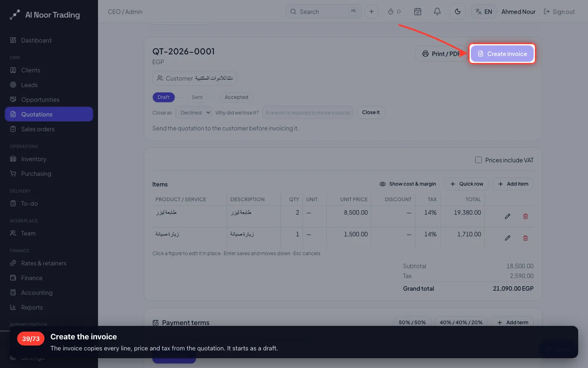Delete the طابعة ليزر line item
Image resolution: width=588 pixels, height=368 pixels.
[526, 216]
